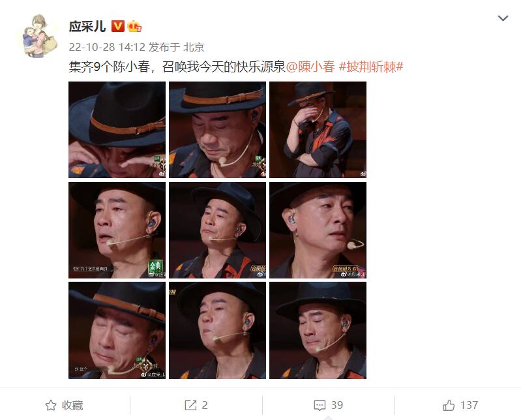Click the like count 137

pos(469,406)
